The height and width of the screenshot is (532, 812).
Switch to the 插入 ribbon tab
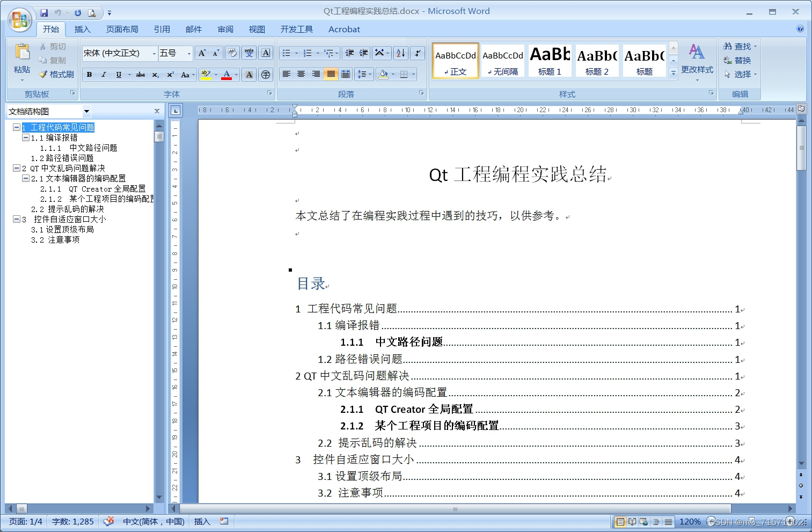[82, 29]
